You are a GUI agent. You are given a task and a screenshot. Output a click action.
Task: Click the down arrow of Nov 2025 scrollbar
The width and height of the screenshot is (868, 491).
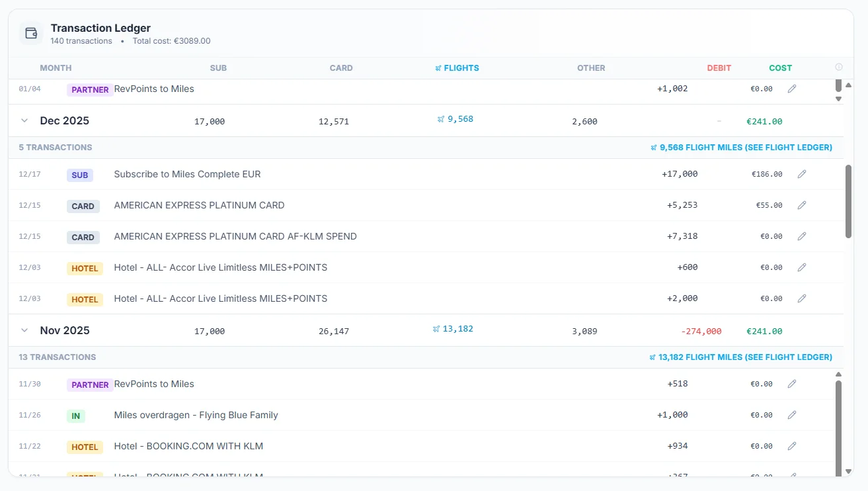pos(839,471)
